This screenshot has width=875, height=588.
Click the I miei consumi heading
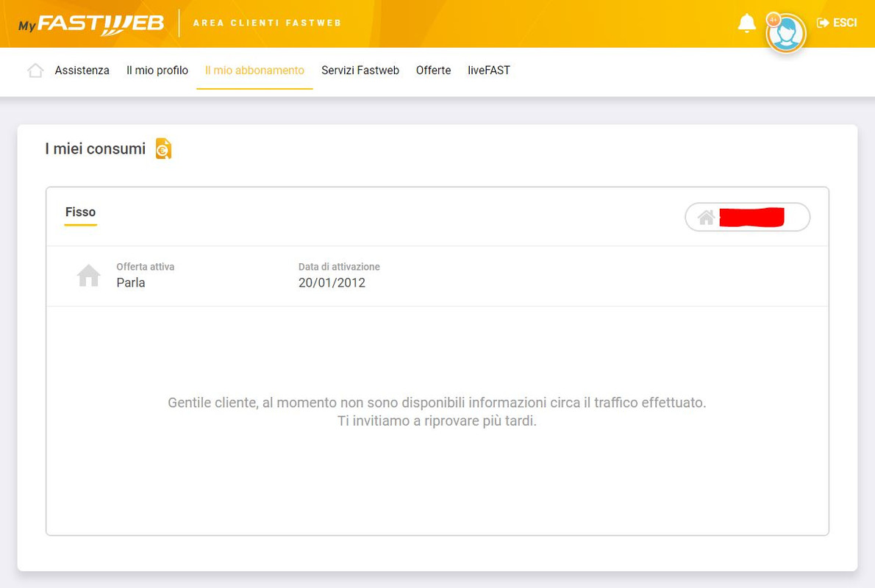click(96, 149)
